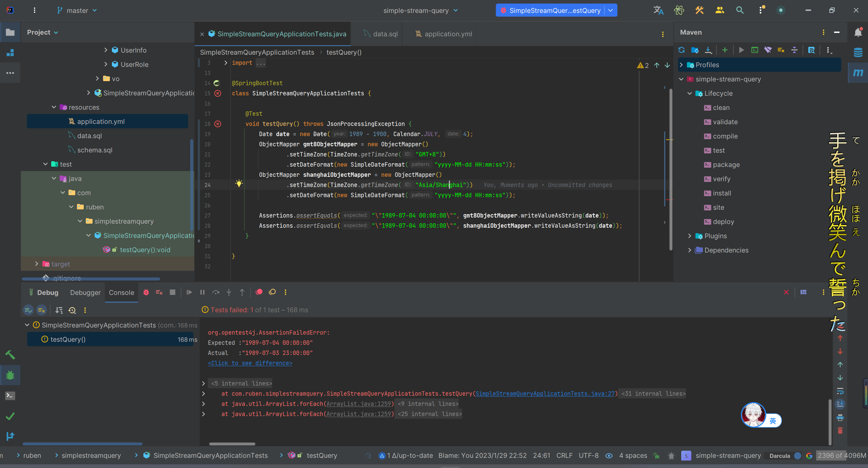The width and height of the screenshot is (868, 468).
Task: Click the Notifications bell icon
Action: coord(858,33)
